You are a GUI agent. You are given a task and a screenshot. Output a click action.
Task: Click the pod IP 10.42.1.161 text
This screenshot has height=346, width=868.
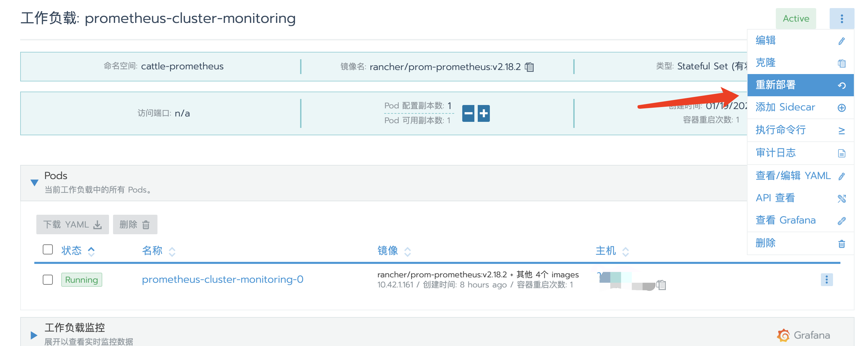[x=395, y=285]
